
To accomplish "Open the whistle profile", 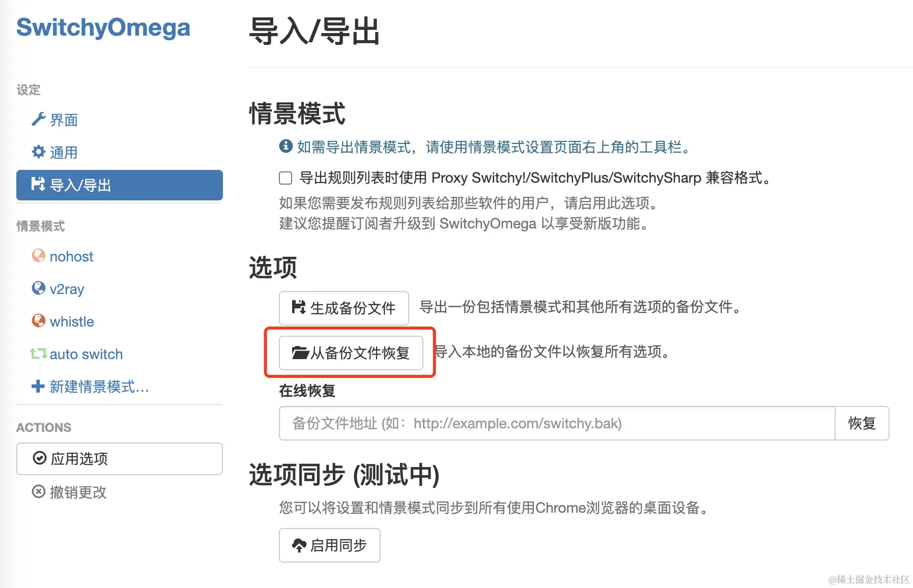I will coord(120,321).
